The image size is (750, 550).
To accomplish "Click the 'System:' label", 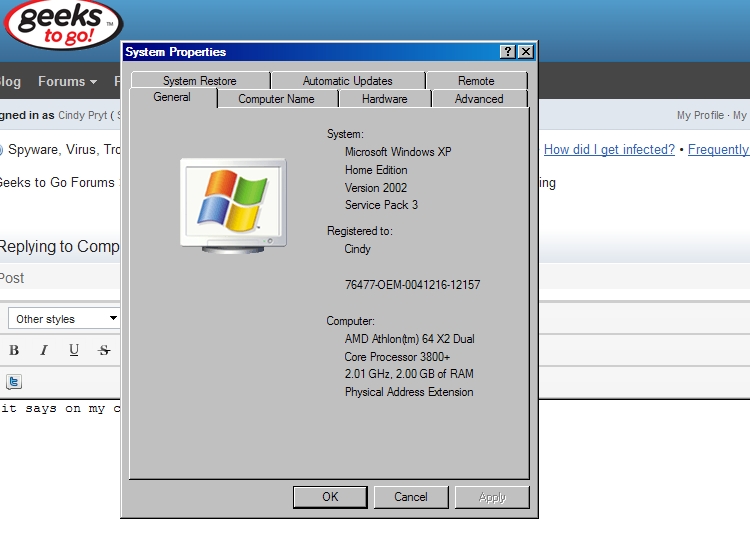I will tap(345, 134).
